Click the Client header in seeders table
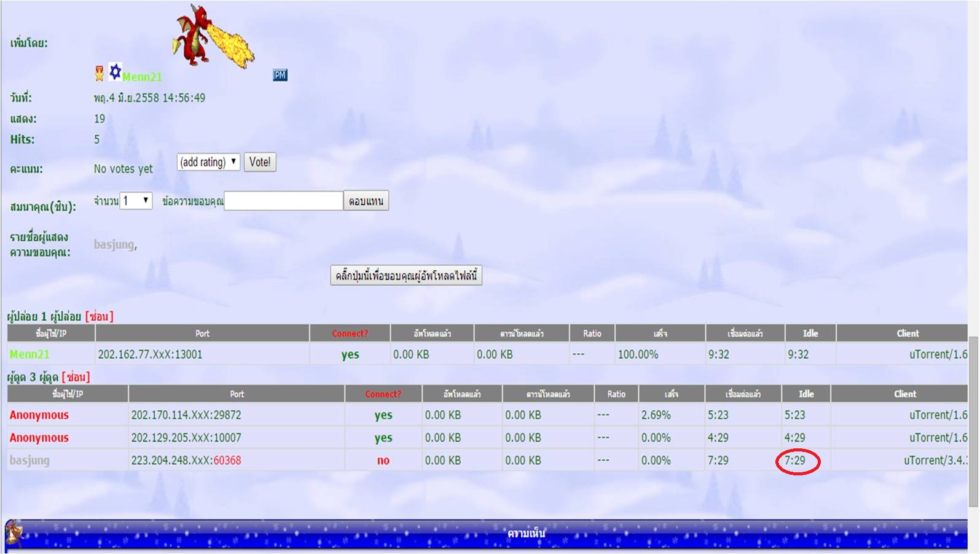 click(907, 334)
